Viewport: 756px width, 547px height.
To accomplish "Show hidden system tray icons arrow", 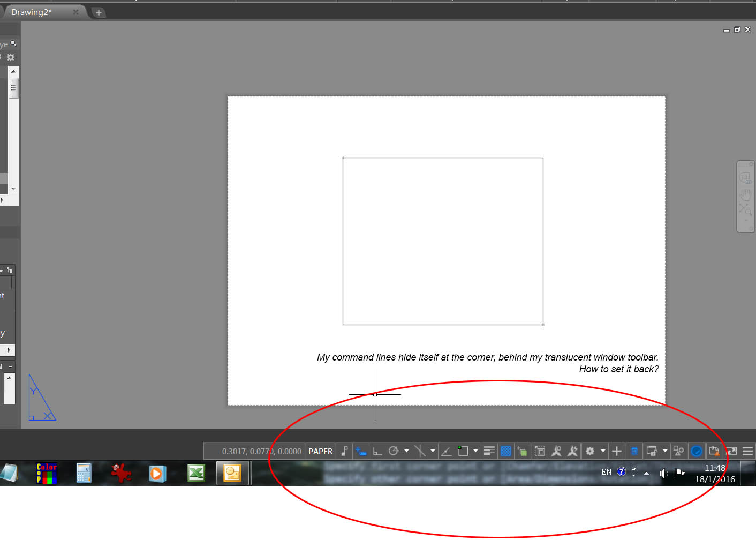I will (646, 473).
